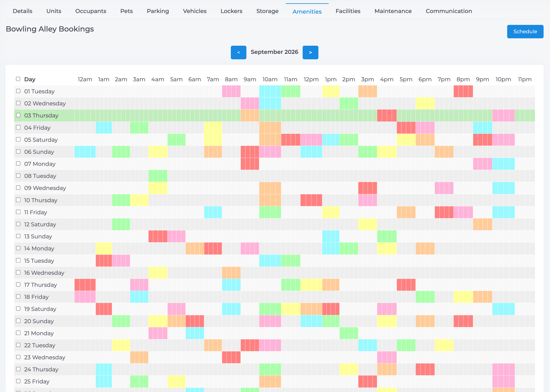This screenshot has height=392, width=550.
Task: Advance to the next month
Action: point(310,52)
